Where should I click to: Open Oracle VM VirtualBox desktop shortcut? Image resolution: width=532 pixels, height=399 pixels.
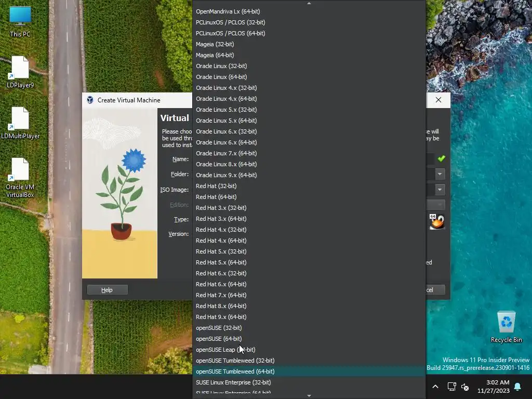click(x=20, y=178)
